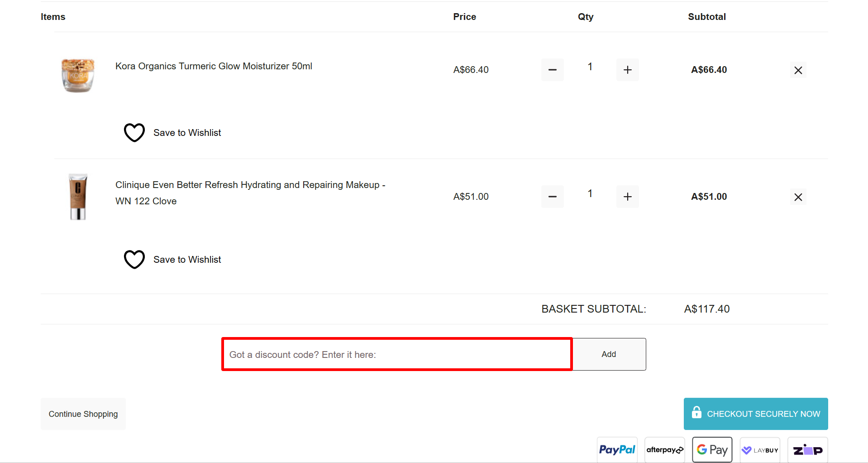Image resolution: width=868 pixels, height=463 pixels.
Task: Open the Kora Organics product page link
Action: click(213, 66)
